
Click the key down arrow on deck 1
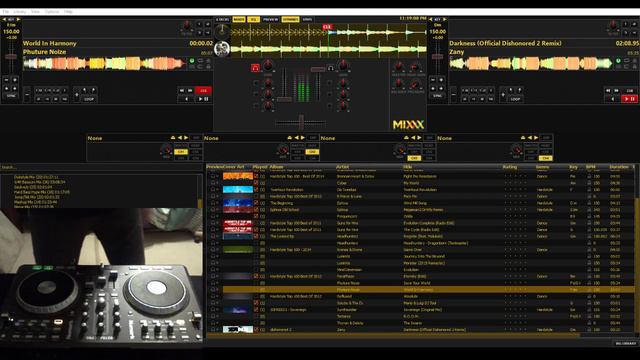tap(4, 19)
